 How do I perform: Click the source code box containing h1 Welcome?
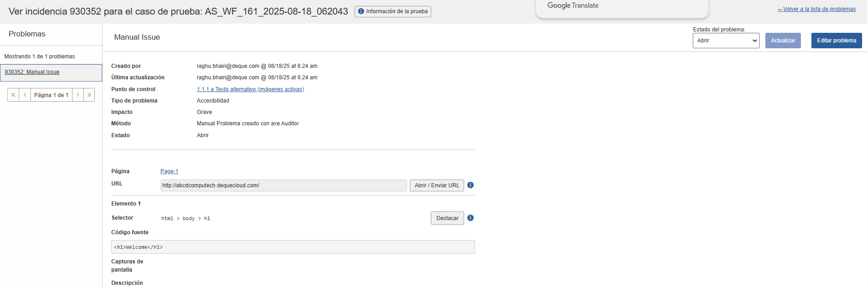[293, 247]
